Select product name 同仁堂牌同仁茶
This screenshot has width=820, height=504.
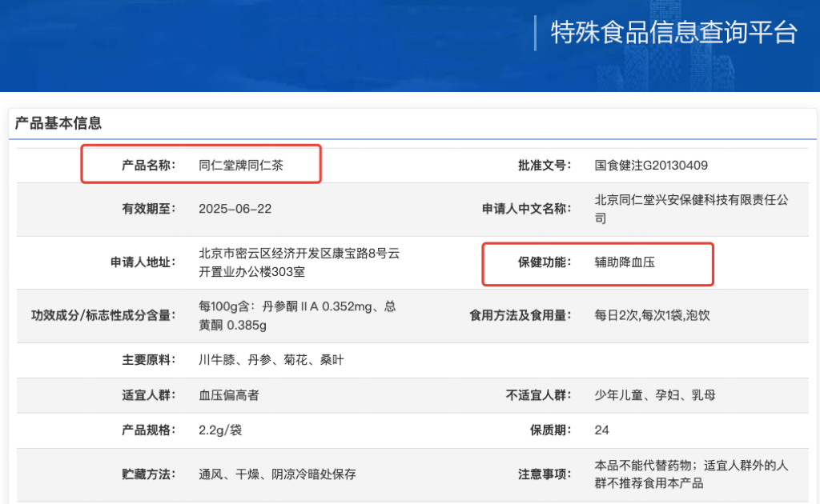click(x=240, y=166)
